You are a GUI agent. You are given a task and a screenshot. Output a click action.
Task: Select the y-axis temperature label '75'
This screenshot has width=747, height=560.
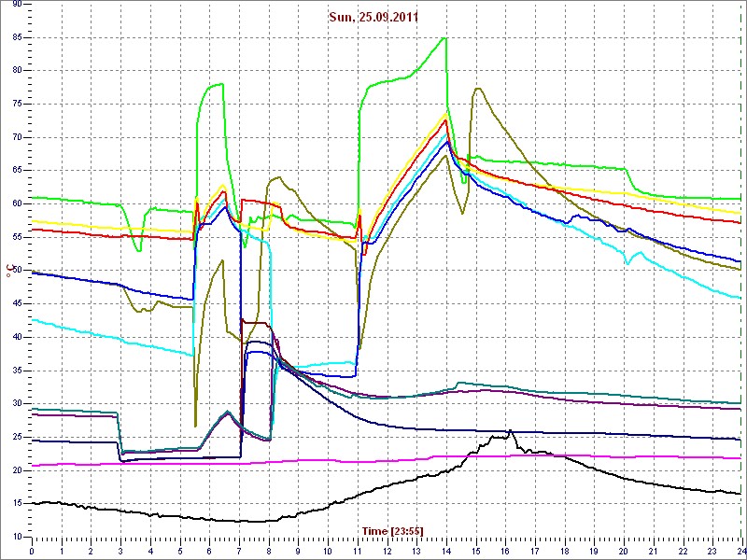pos(16,104)
